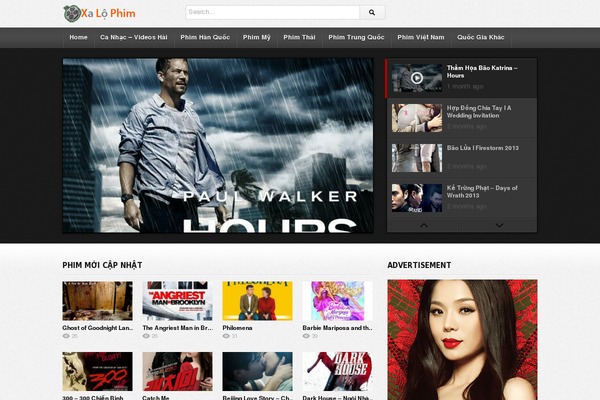Image resolution: width=600 pixels, height=400 pixels.
Task: Open the Phim Việt Nam menu
Action: 421,38
